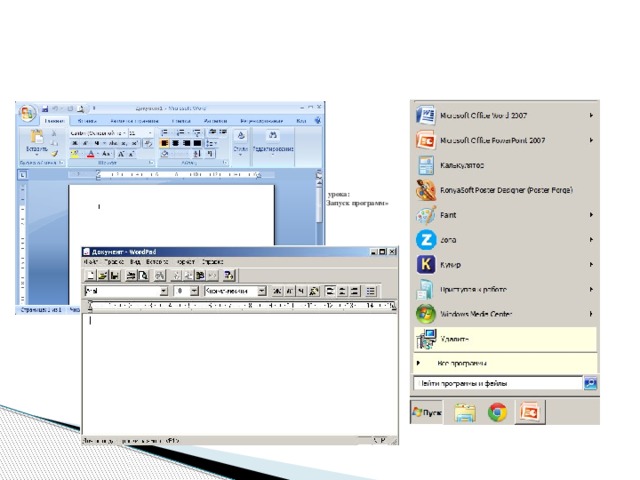
Task: Toggle center alignment in WordPad
Action: tap(342, 291)
